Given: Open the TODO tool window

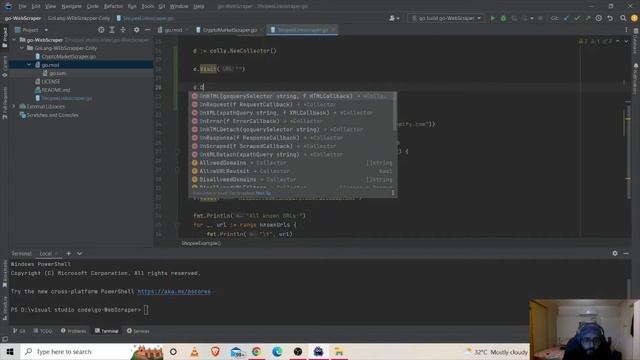Looking at the screenshot, I should pyautogui.click(x=43, y=331).
